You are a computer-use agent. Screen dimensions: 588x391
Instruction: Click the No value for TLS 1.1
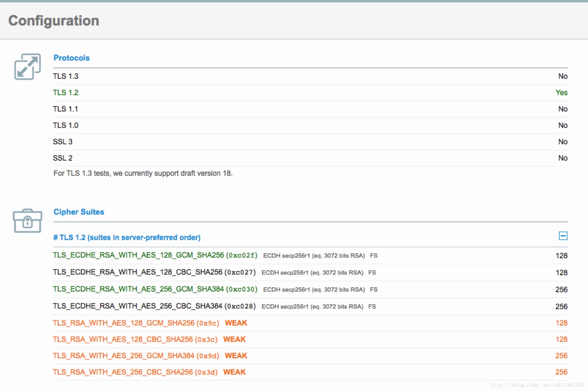pos(563,109)
